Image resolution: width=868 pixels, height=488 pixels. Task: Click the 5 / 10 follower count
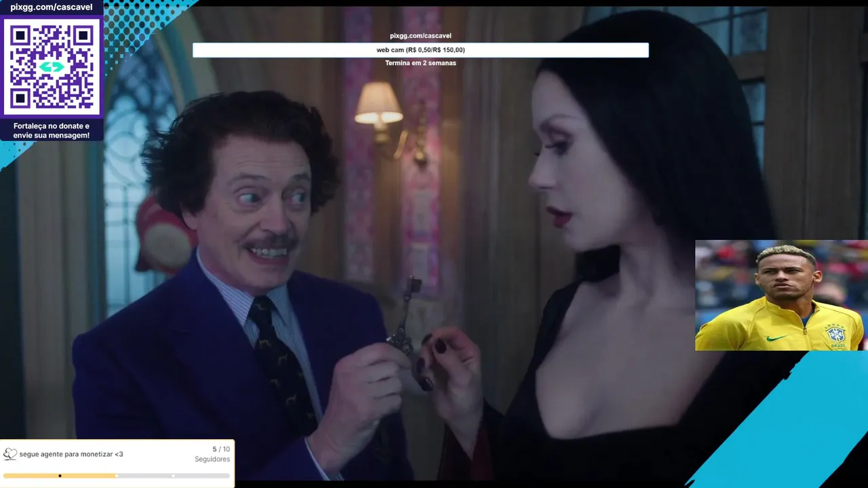point(221,449)
